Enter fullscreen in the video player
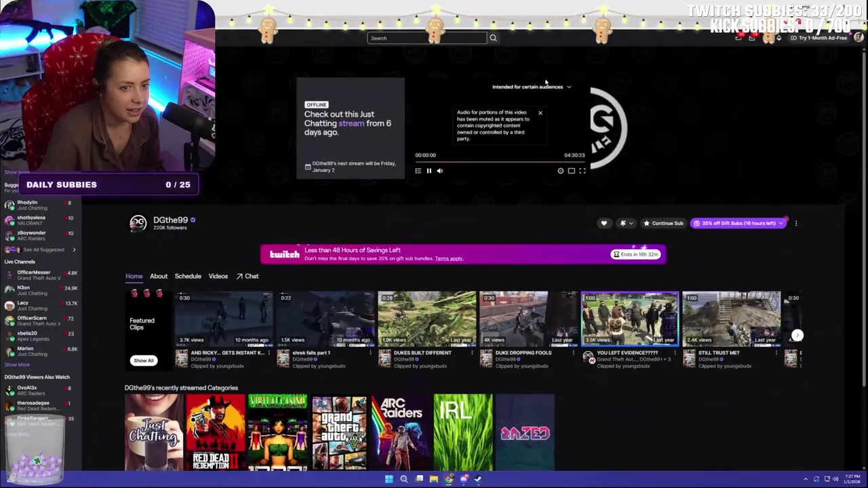The height and width of the screenshot is (488, 868). coord(582,171)
